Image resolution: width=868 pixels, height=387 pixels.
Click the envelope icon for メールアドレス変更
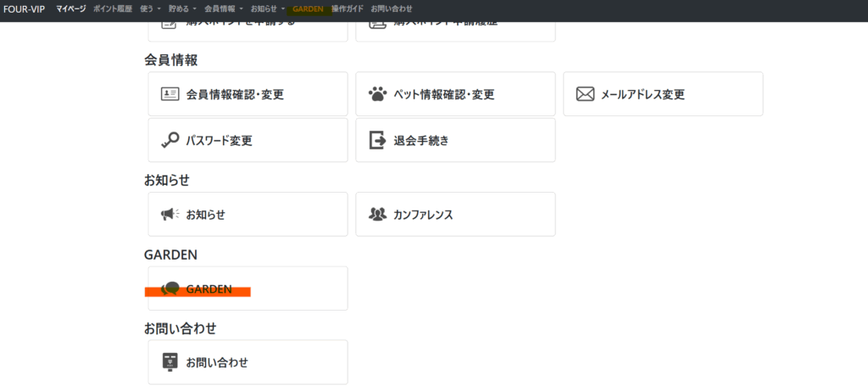point(585,94)
